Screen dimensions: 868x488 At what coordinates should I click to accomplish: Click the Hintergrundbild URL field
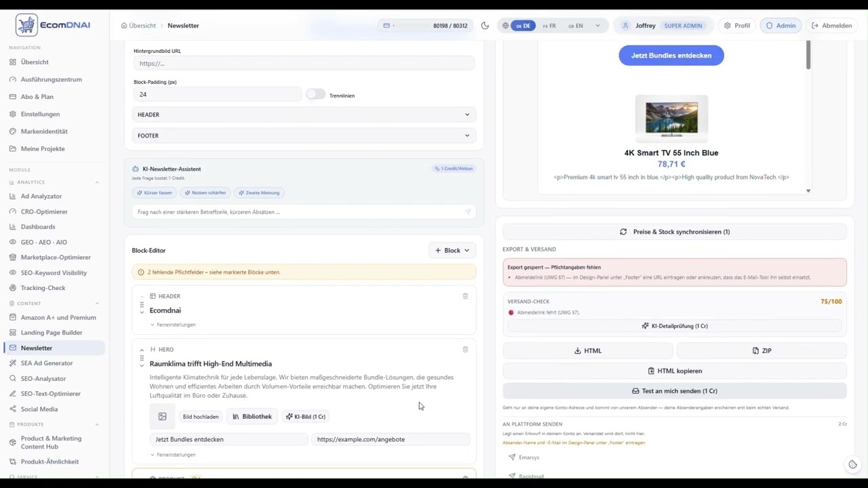(304, 63)
